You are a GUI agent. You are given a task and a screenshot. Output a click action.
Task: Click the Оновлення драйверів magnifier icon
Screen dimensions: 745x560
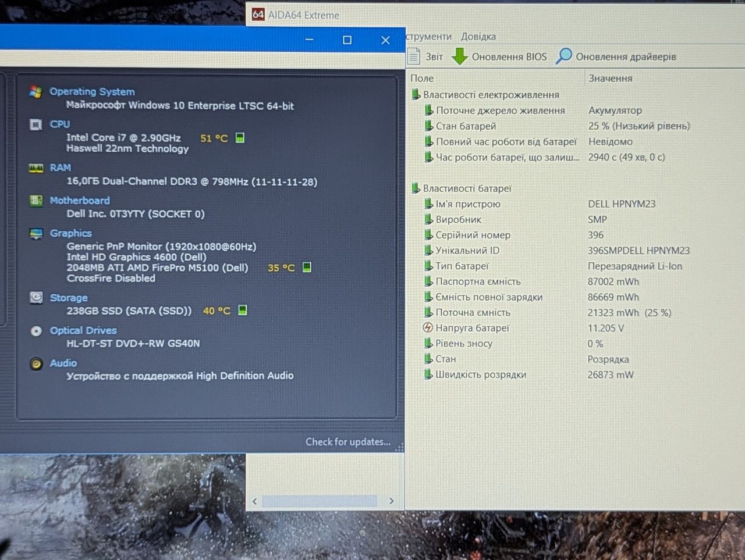tap(564, 56)
